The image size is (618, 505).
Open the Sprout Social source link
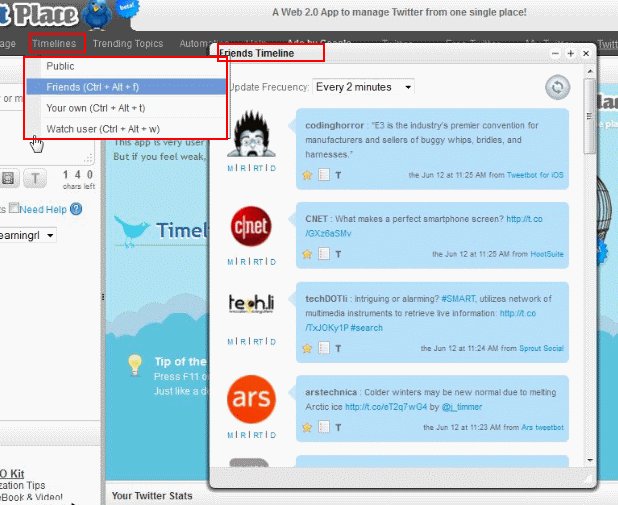(541, 348)
